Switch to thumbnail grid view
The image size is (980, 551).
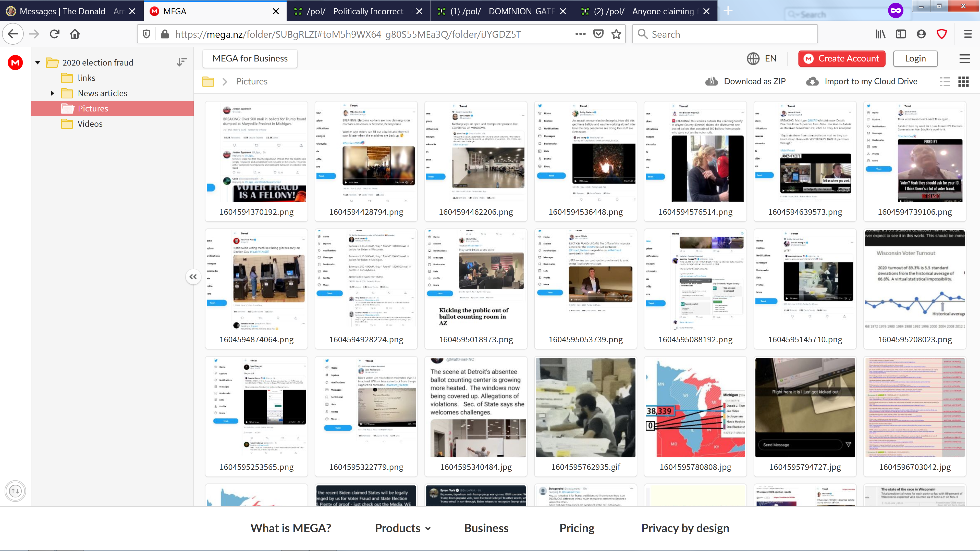tap(963, 81)
